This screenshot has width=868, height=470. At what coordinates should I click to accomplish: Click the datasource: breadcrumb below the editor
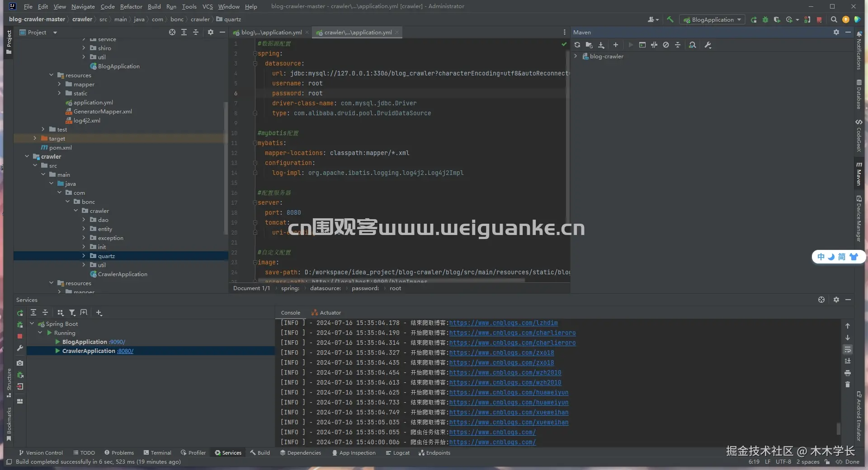[x=325, y=288]
